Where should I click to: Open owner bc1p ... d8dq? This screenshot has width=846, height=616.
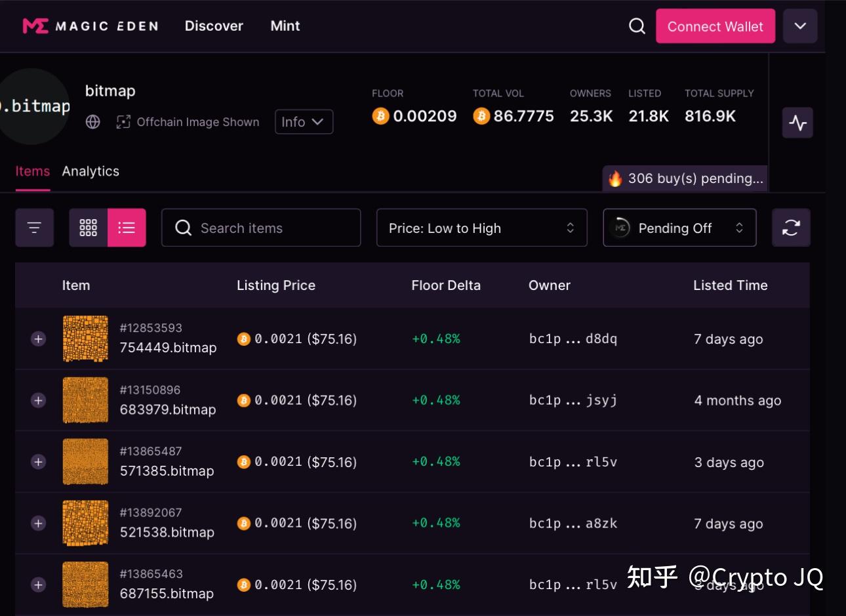[x=573, y=339]
